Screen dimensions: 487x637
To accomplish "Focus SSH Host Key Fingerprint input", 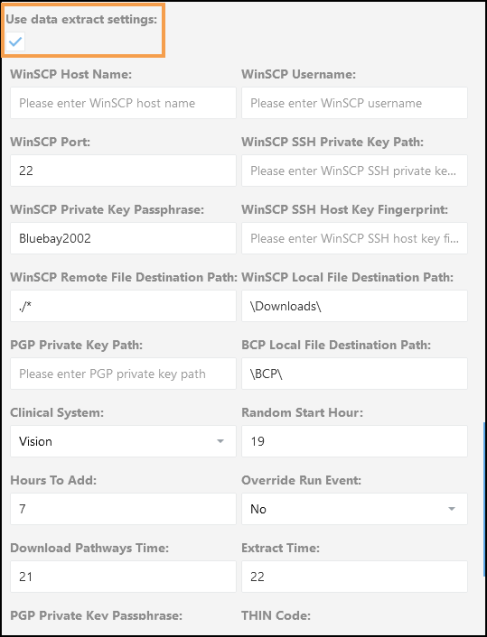I will tap(354, 238).
